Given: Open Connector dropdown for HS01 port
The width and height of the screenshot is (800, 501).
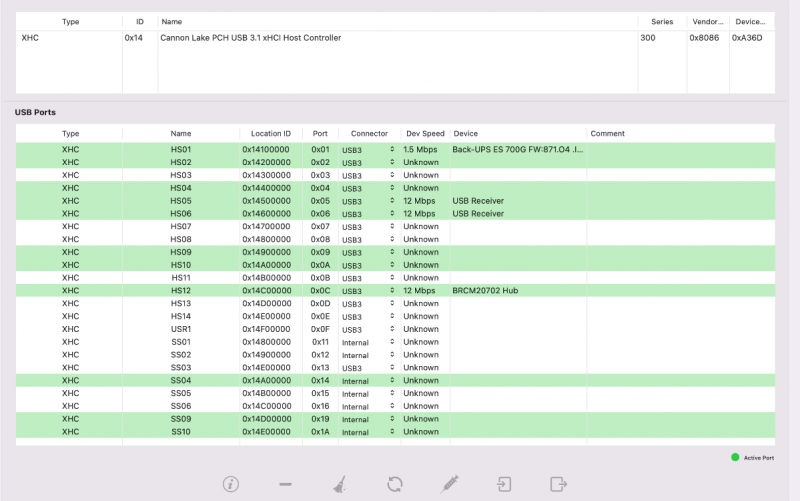Looking at the screenshot, I should [x=367, y=150].
